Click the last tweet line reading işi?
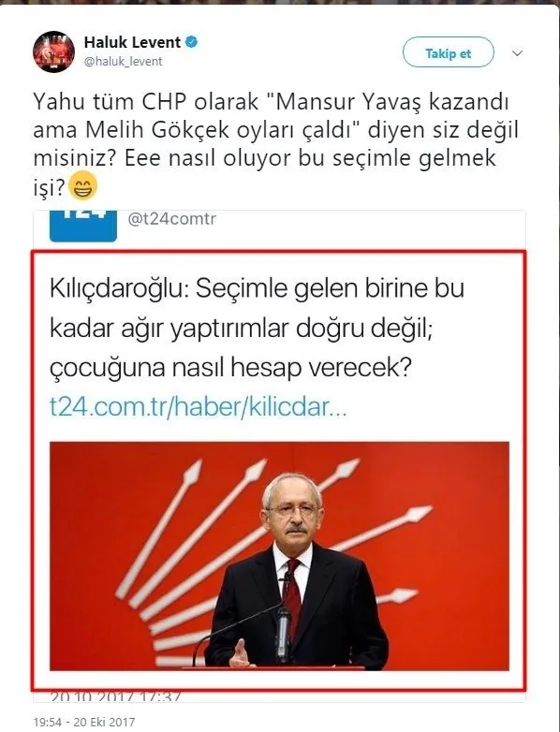The height and width of the screenshot is (732, 560). pyautogui.click(x=49, y=187)
